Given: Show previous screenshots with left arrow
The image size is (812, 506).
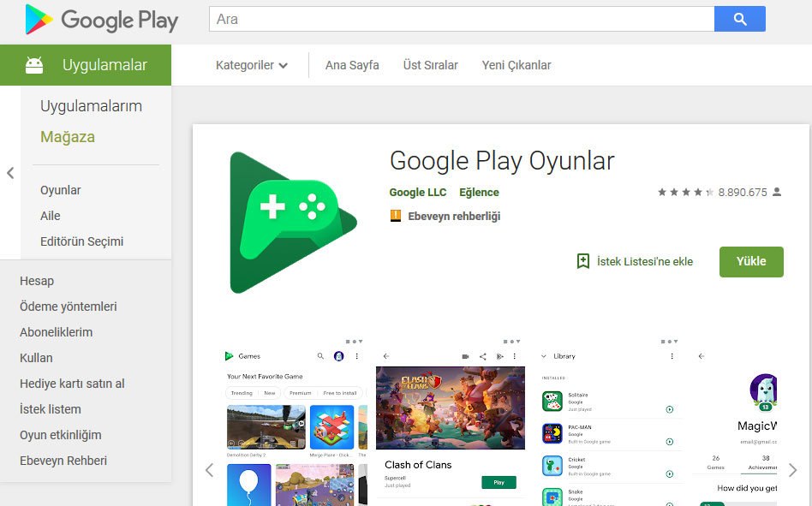Looking at the screenshot, I should pyautogui.click(x=209, y=470).
